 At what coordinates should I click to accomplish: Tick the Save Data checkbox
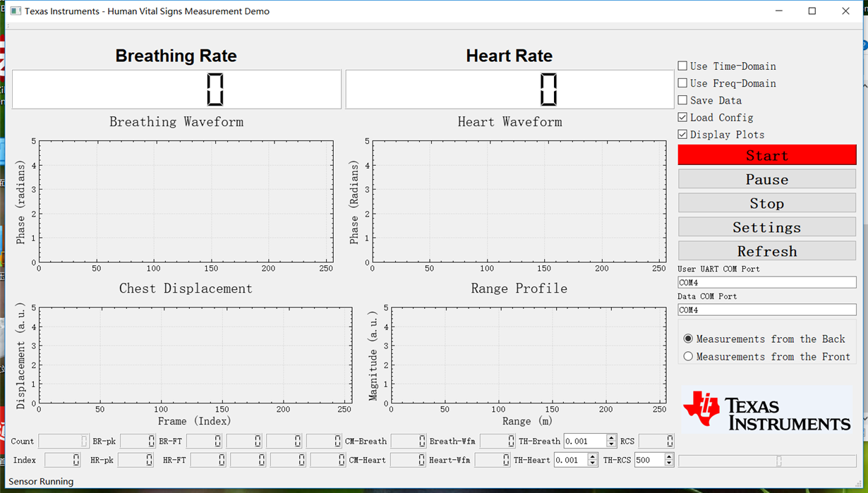(x=682, y=100)
